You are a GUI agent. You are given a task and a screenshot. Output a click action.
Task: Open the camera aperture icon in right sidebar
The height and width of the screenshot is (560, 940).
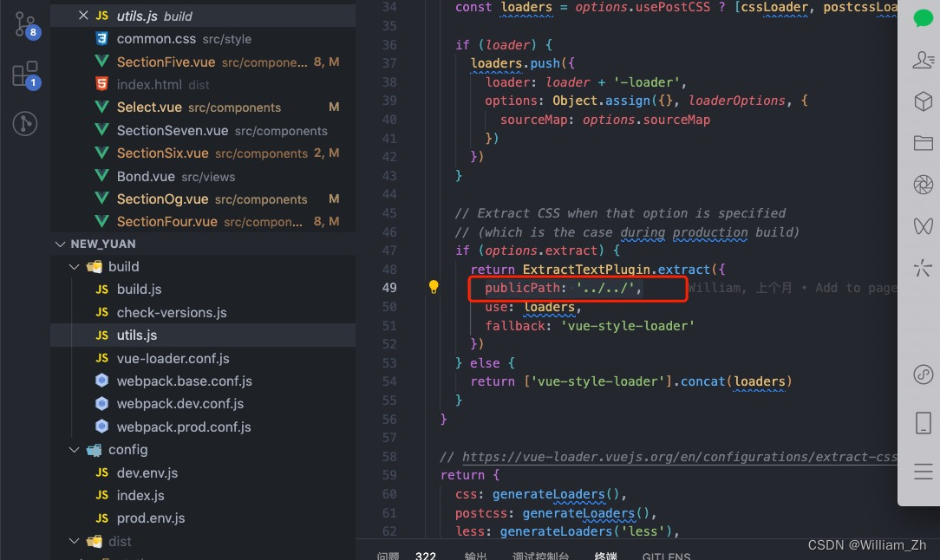(922, 185)
